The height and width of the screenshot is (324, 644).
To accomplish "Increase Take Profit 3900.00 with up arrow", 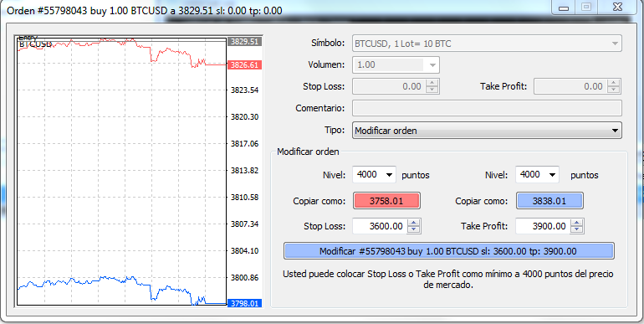I will pyautogui.click(x=577, y=223).
